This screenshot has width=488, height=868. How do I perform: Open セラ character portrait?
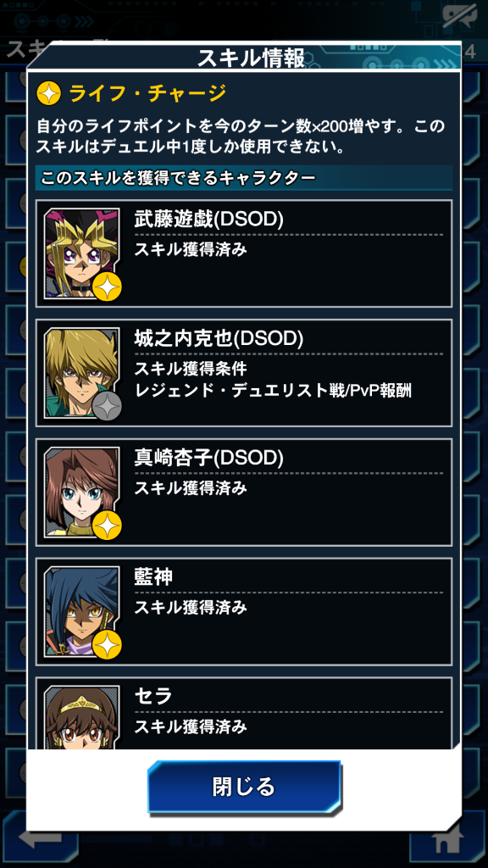(82, 717)
